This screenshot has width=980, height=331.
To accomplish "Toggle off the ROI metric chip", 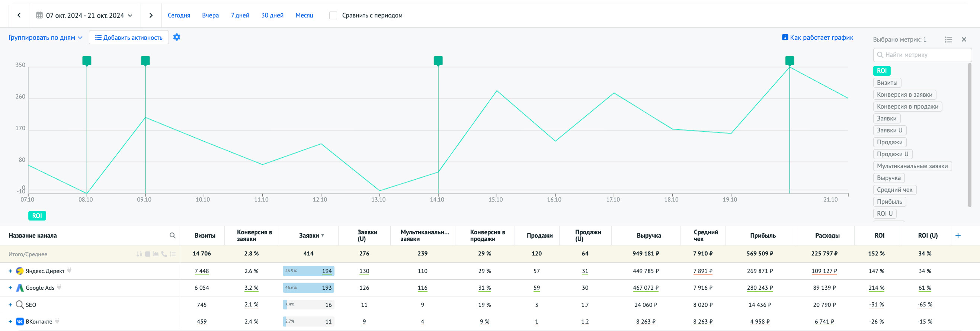I will (881, 71).
